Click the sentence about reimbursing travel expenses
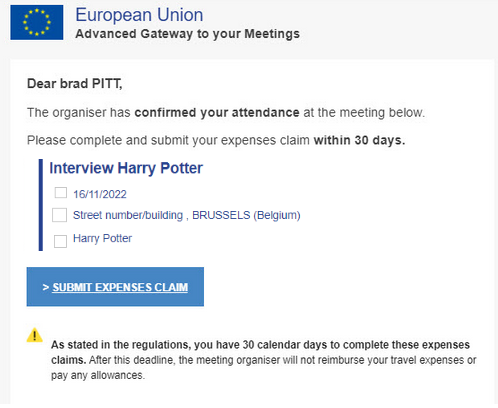498x408 pixels. tap(263, 368)
